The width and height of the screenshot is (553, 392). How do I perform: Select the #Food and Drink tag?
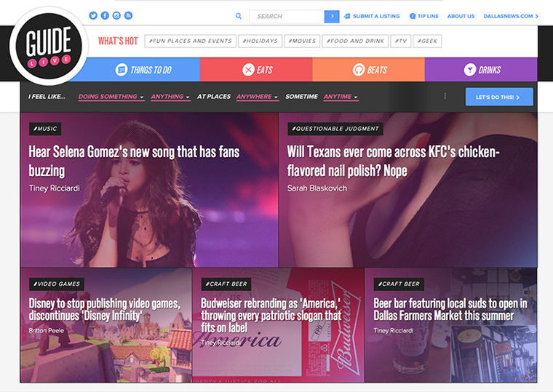point(355,41)
